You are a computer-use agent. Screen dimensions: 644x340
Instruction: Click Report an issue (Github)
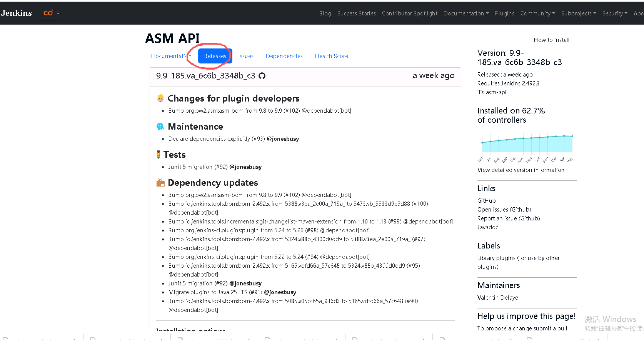point(509,218)
